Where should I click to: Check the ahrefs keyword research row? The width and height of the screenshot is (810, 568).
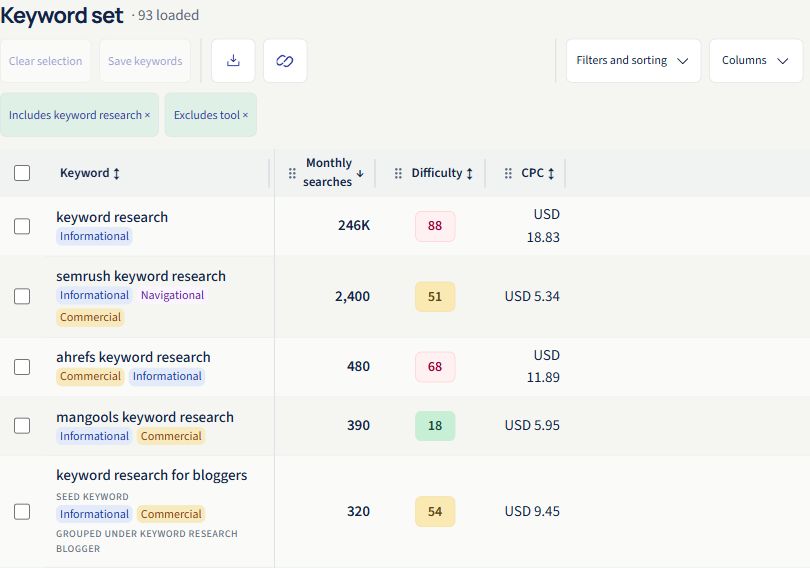pyautogui.click(x=22, y=367)
